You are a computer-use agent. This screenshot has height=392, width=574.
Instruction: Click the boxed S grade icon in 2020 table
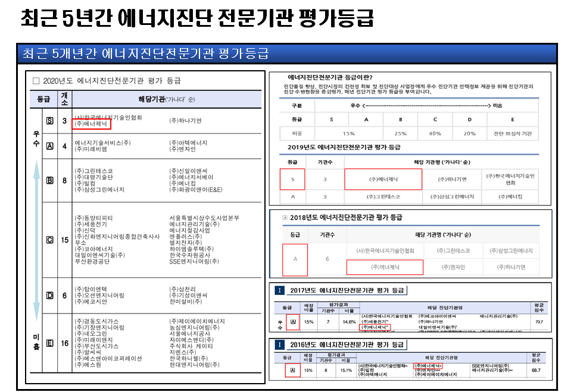pos(50,121)
